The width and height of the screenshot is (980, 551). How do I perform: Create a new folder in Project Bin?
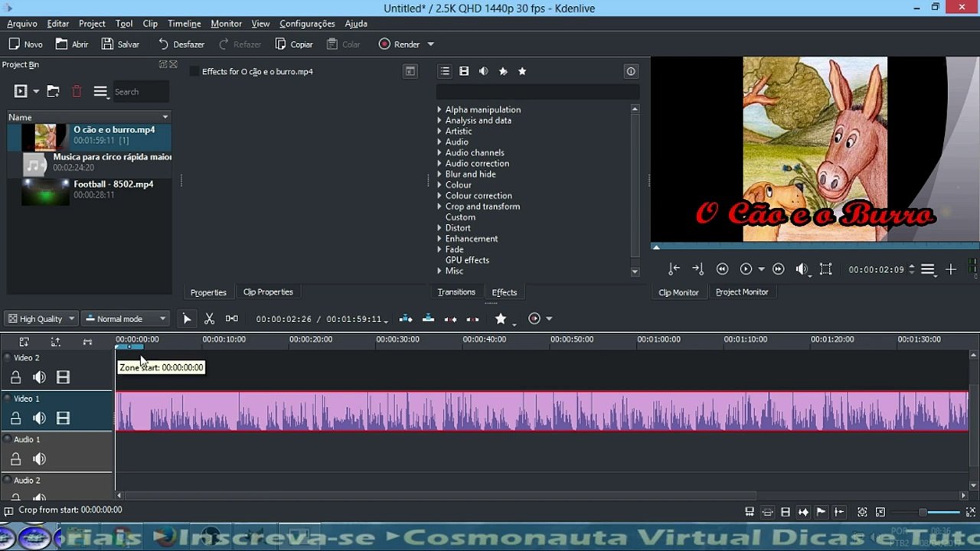[x=53, y=91]
